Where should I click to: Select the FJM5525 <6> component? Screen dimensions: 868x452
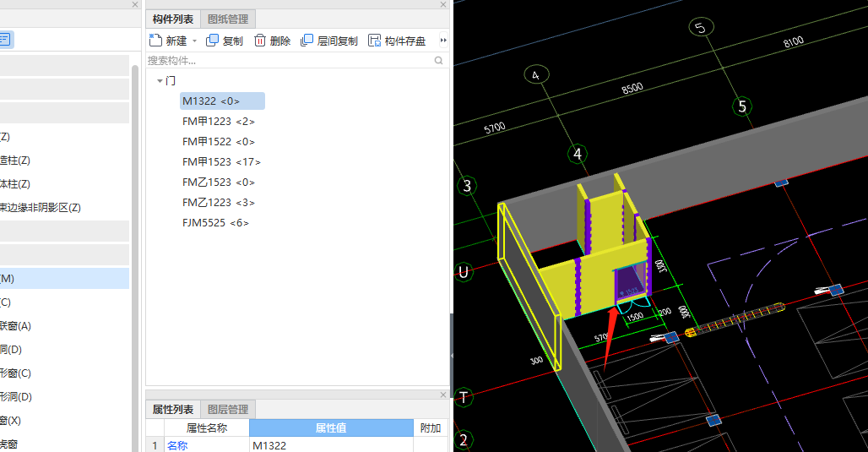215,223
